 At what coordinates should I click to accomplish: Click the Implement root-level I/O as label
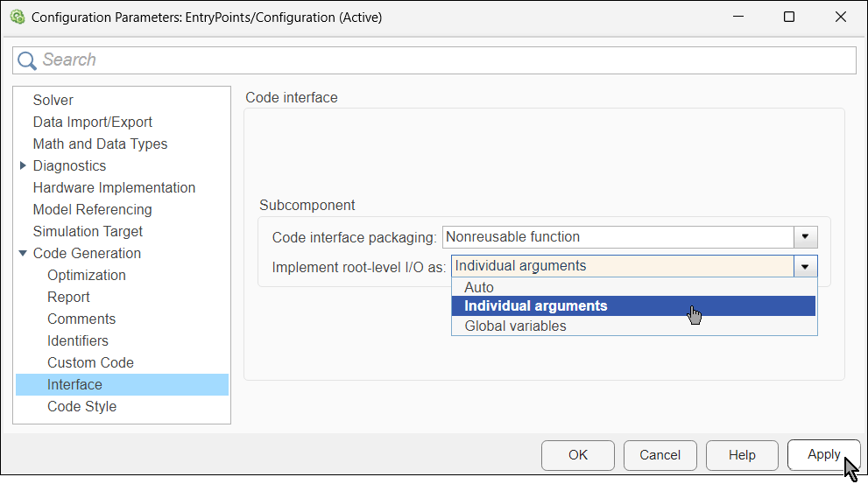tap(359, 267)
